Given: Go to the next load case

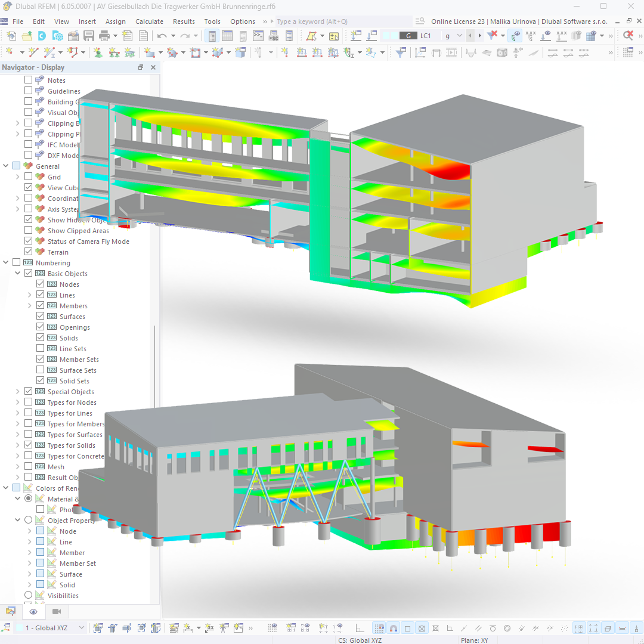Looking at the screenshot, I should point(479,36).
